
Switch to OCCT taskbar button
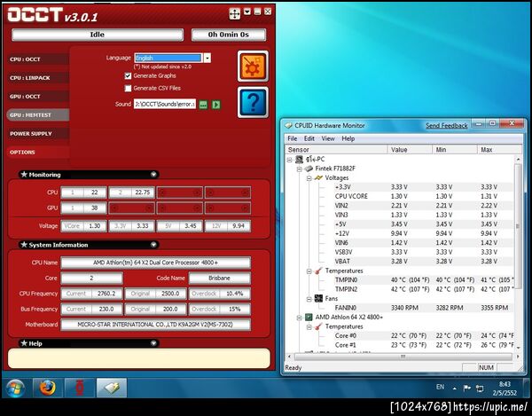click(80, 388)
